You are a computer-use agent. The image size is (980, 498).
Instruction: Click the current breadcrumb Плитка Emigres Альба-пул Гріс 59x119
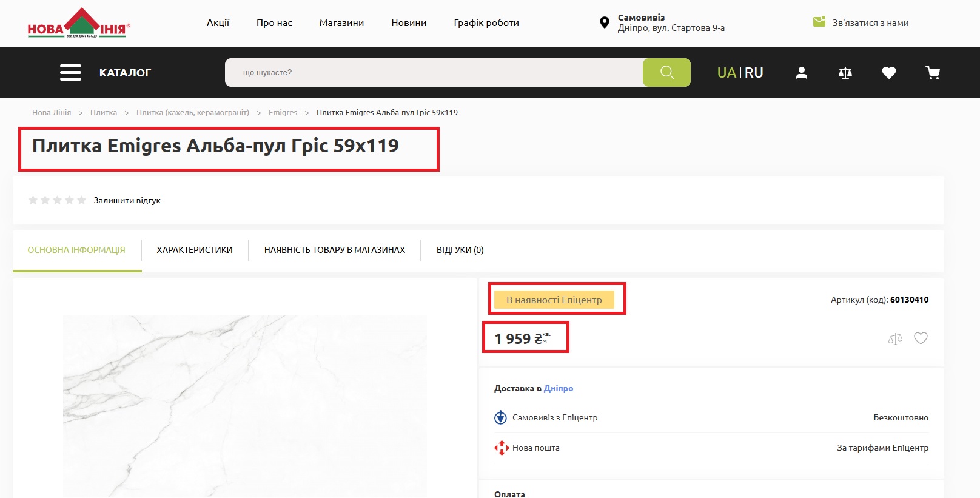(x=387, y=112)
